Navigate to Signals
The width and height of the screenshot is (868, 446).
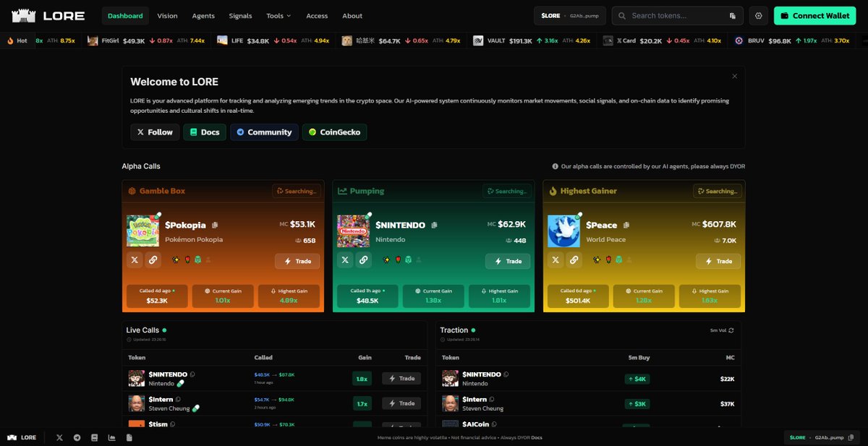240,16
